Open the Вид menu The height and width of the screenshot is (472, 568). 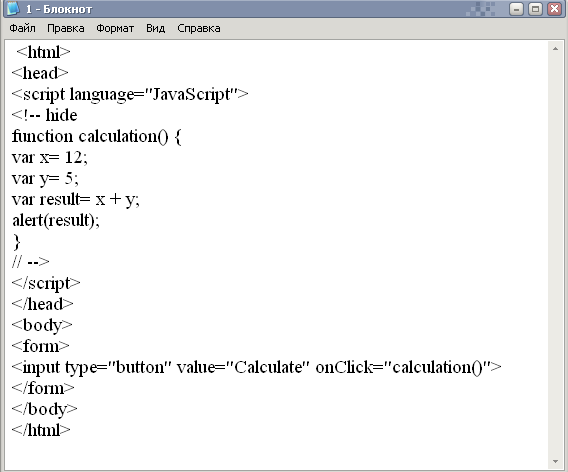155,28
